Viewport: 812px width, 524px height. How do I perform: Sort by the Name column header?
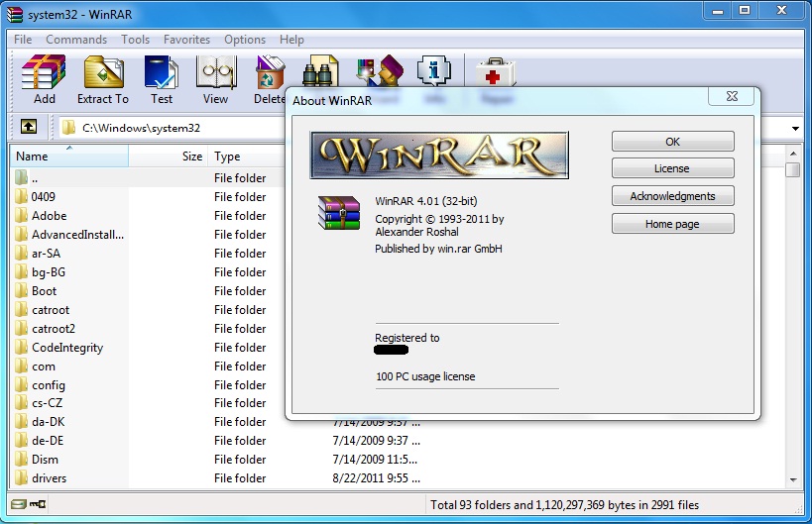pos(68,156)
